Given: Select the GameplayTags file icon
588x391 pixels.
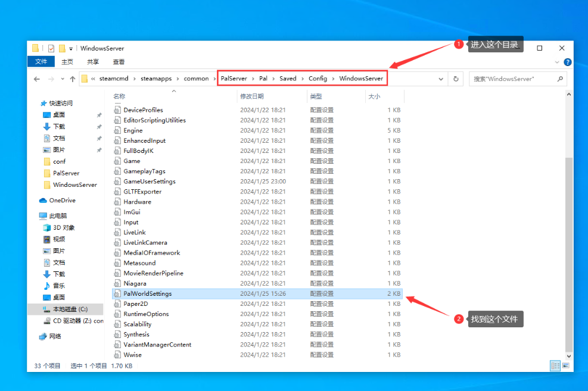Looking at the screenshot, I should coord(117,171).
